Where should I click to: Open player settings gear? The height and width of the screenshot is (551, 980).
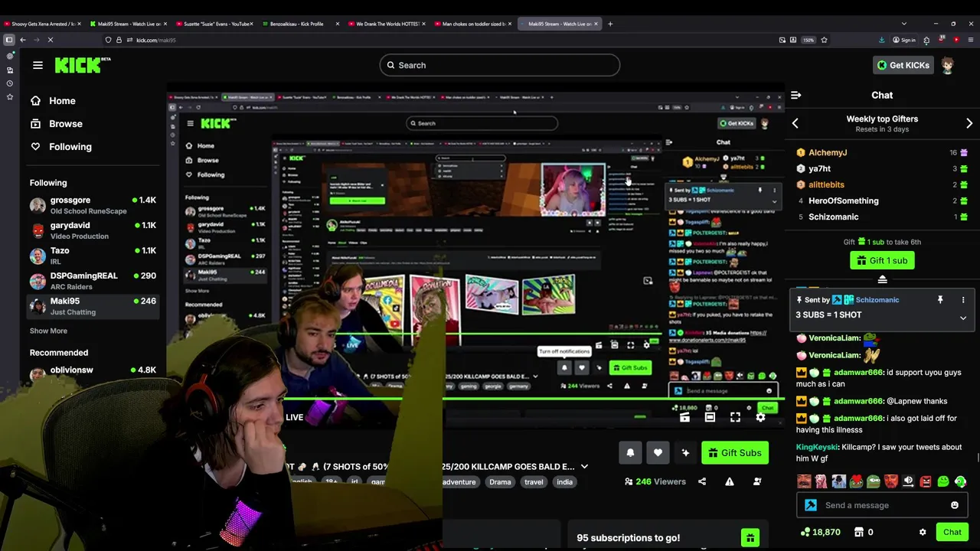pos(760,417)
